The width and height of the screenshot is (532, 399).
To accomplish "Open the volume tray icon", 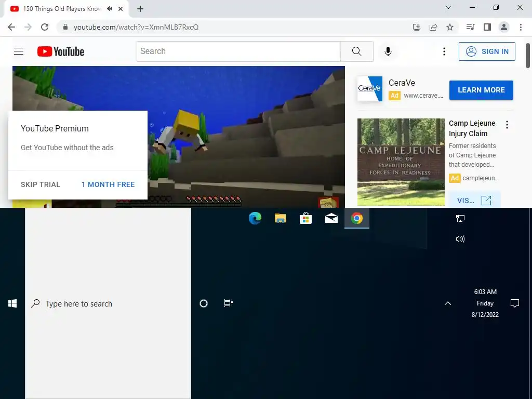I will click(x=460, y=239).
